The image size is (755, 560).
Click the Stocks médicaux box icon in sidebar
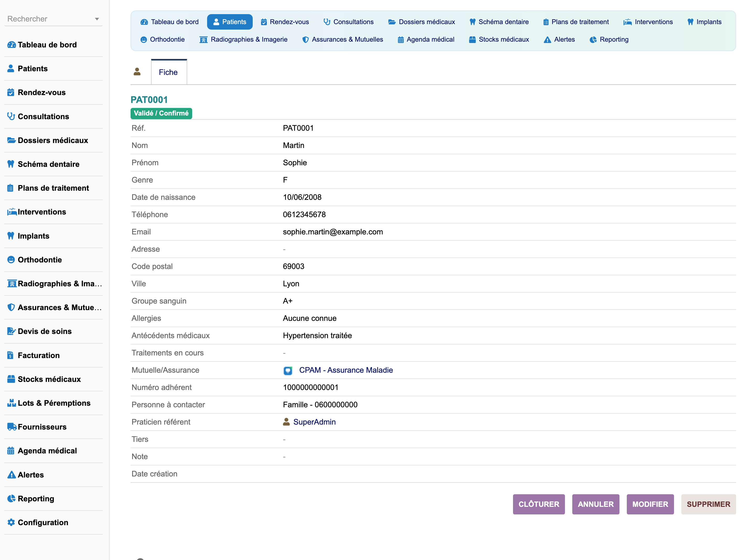(11, 379)
